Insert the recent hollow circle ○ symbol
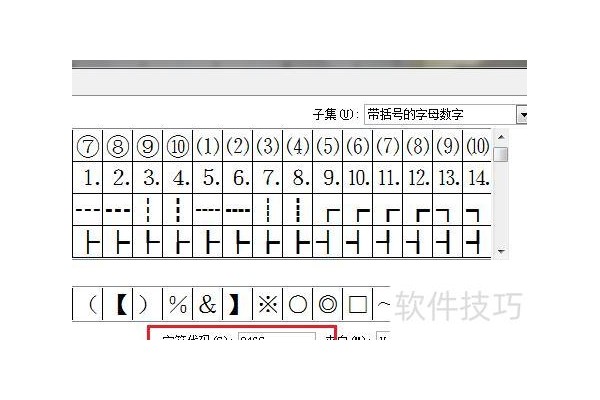This screenshot has height=400, width=600. click(x=298, y=304)
